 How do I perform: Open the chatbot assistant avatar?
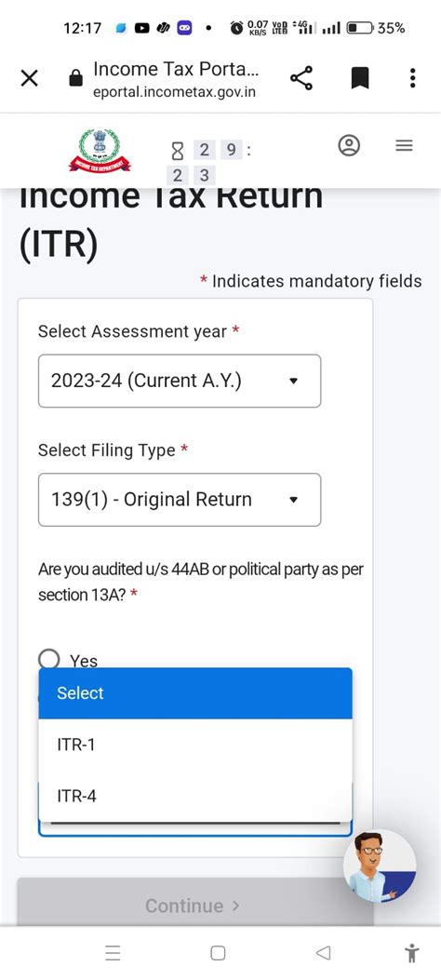(x=380, y=866)
